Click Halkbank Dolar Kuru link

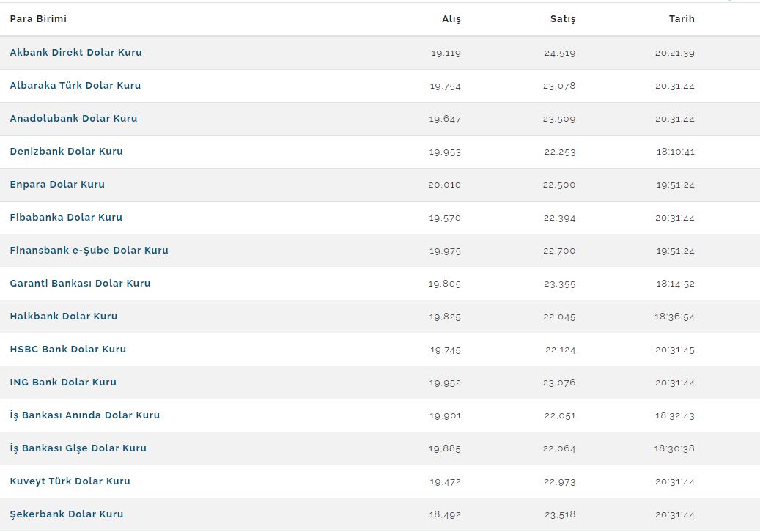[x=64, y=316]
